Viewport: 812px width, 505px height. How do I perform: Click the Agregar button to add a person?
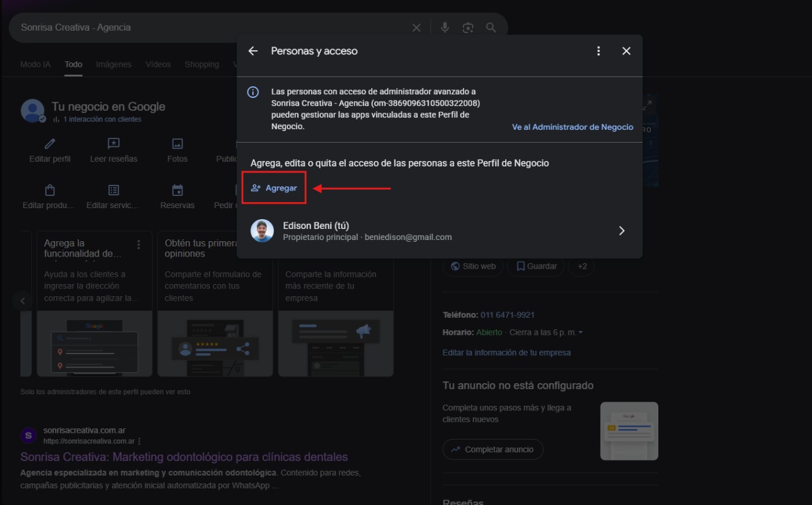coord(274,188)
